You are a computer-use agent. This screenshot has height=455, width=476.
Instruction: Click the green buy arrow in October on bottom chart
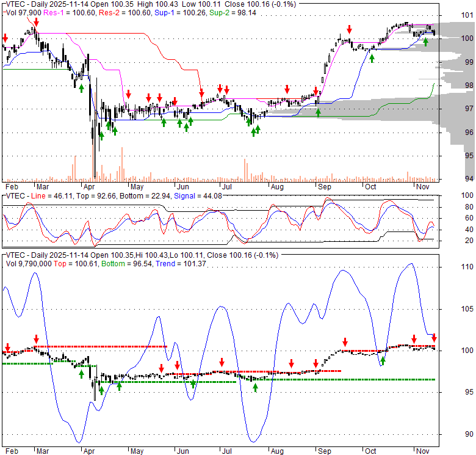(x=383, y=360)
